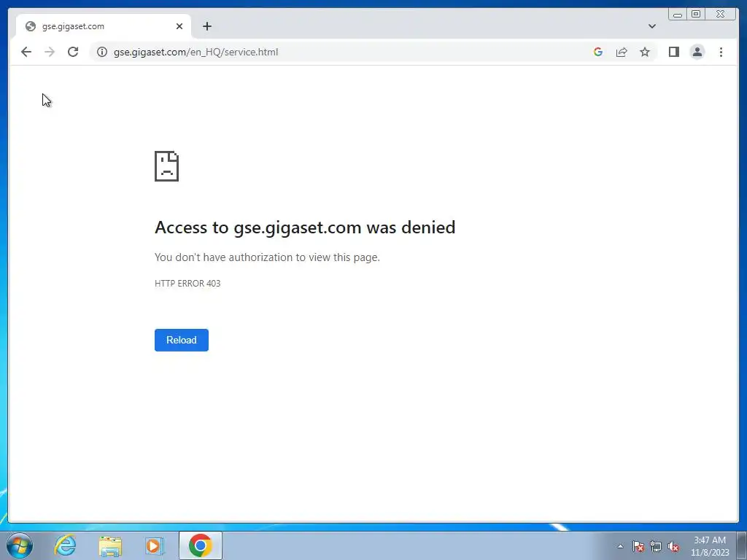This screenshot has width=747, height=560.
Task: Click the blue Reload button
Action: pos(182,340)
